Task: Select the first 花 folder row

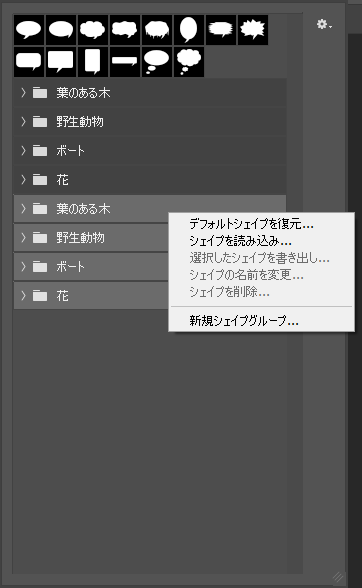Action: click(x=150, y=180)
